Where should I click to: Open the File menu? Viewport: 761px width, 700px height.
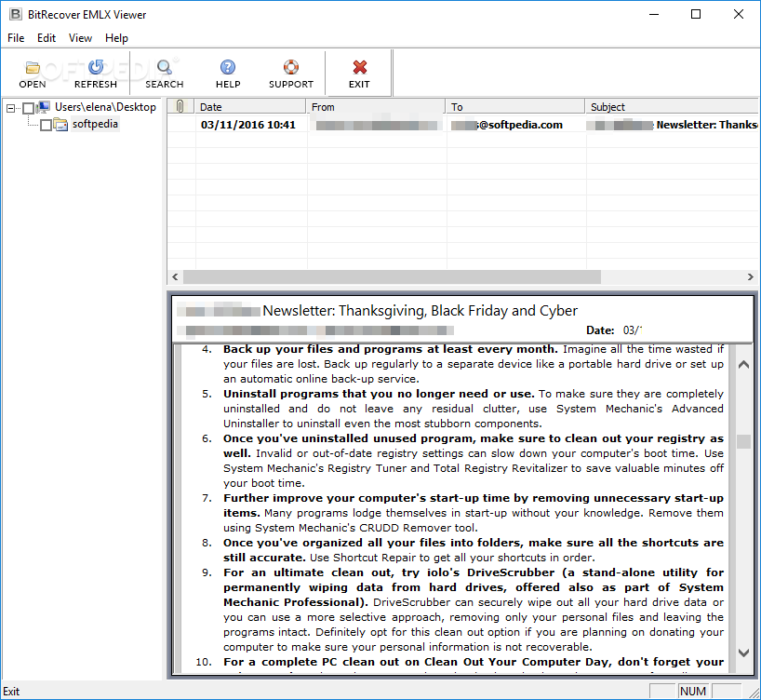pos(16,38)
